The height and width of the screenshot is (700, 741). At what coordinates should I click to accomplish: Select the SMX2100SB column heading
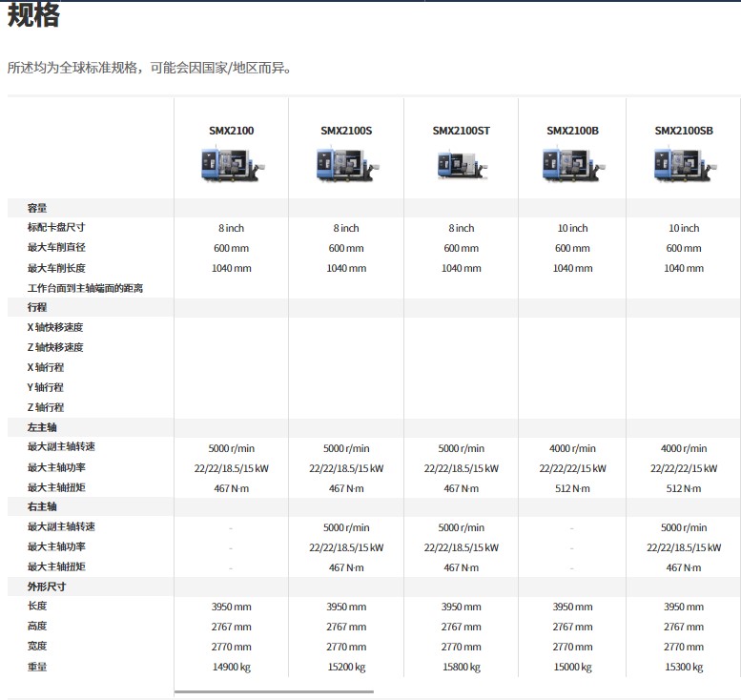tap(684, 131)
